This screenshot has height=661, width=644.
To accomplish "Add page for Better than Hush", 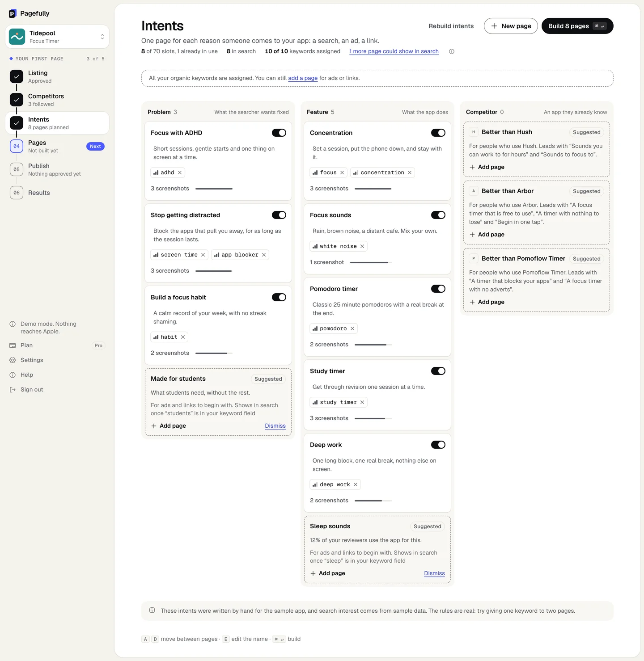I will tap(487, 167).
